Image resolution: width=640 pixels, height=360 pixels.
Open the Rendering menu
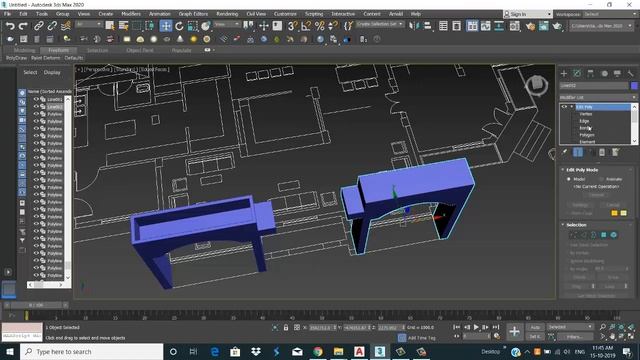(x=227, y=14)
